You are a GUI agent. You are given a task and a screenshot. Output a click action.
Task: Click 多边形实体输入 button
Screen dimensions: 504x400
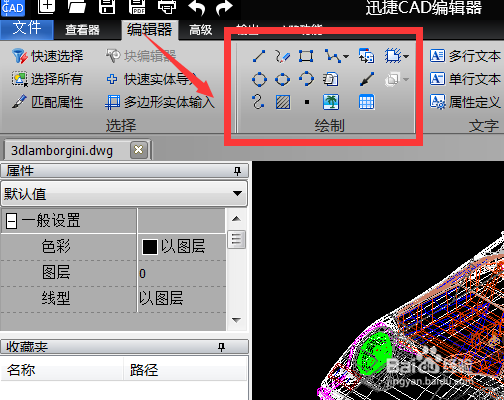(x=160, y=102)
